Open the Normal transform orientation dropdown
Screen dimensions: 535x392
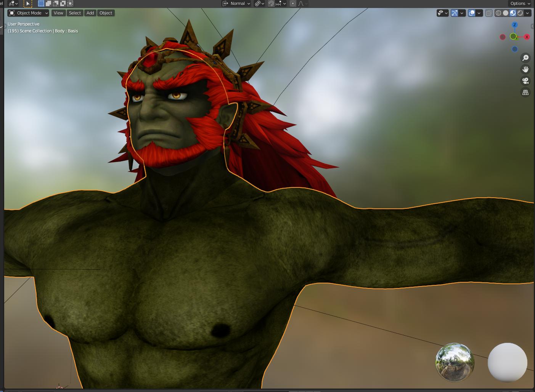236,3
